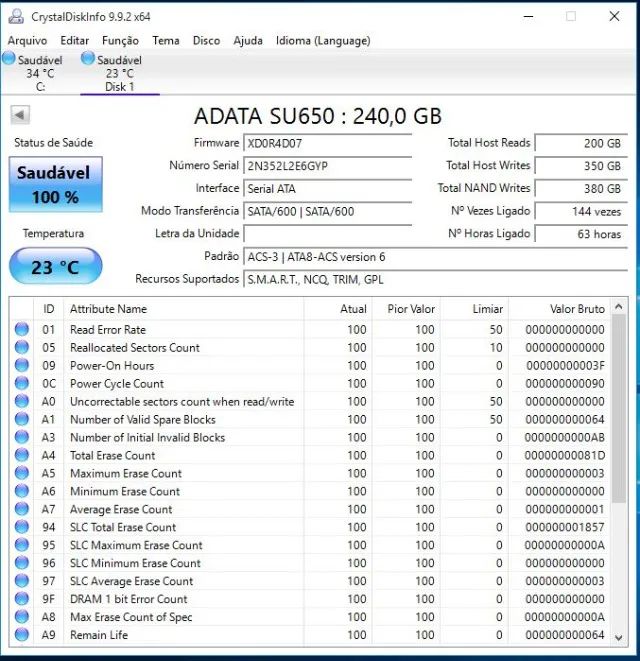Open the Arquivo menu
Viewport: 640px width, 661px height.
point(27,40)
